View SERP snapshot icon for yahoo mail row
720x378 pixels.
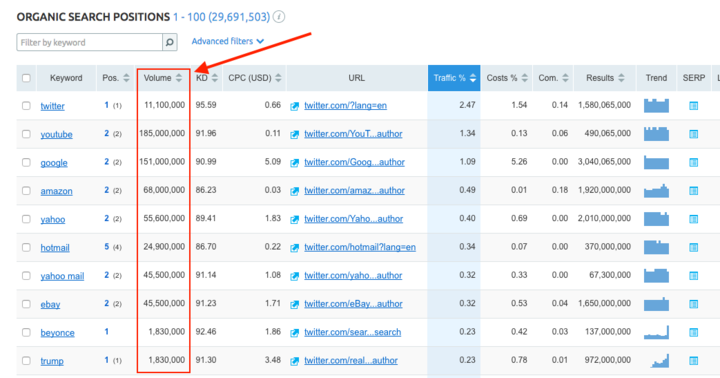pyautogui.click(x=693, y=276)
